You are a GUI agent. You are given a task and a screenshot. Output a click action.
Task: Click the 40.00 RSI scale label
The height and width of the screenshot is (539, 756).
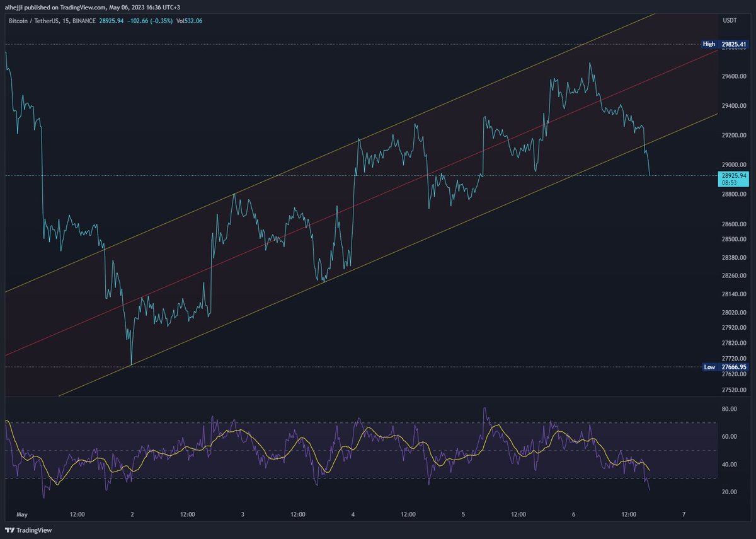pos(730,465)
